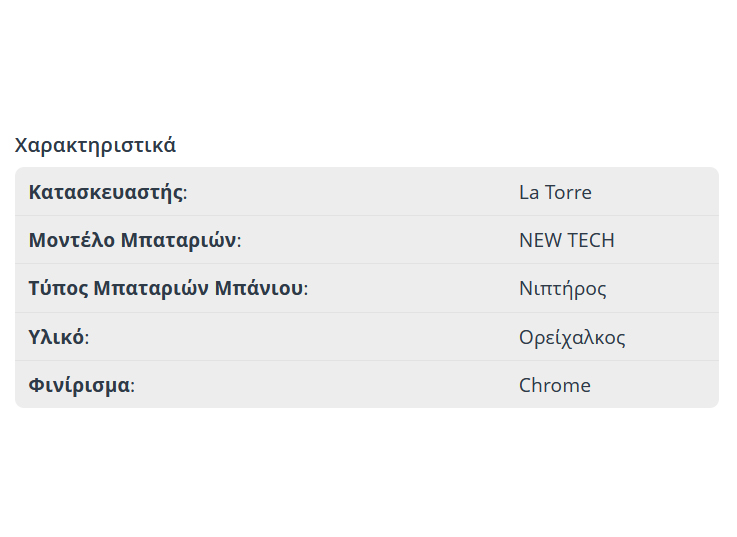This screenshot has height=537, width=737.
Task: Click the word TECH in the model value
Action: [590, 240]
